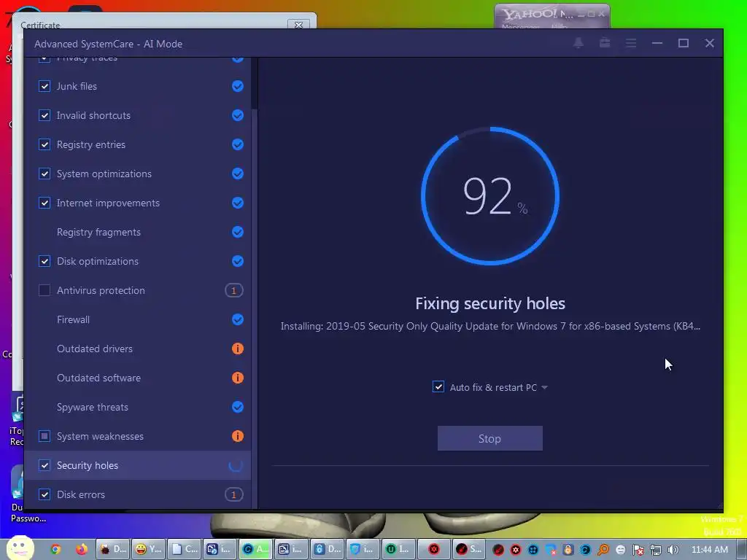Image resolution: width=747 pixels, height=560 pixels.
Task: Click the 11:44 AM taskbar clock
Action: [x=709, y=550]
